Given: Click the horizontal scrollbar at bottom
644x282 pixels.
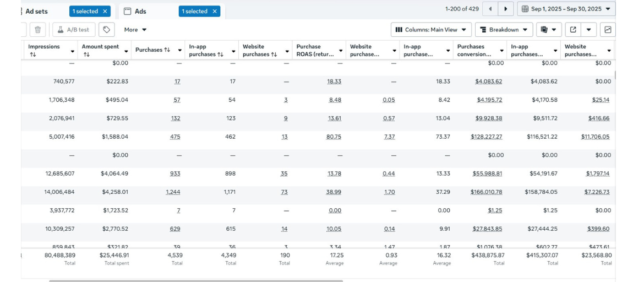Looking at the screenshot, I should click(x=195, y=280).
